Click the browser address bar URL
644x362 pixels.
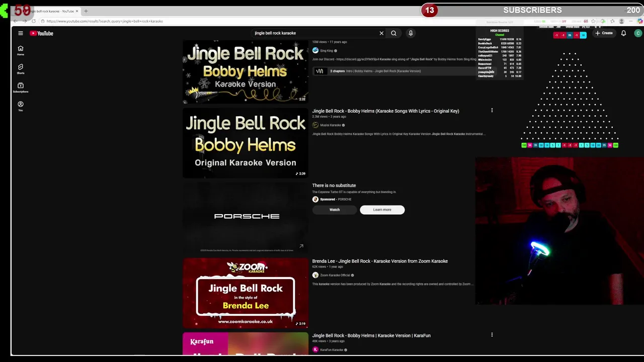(105, 21)
